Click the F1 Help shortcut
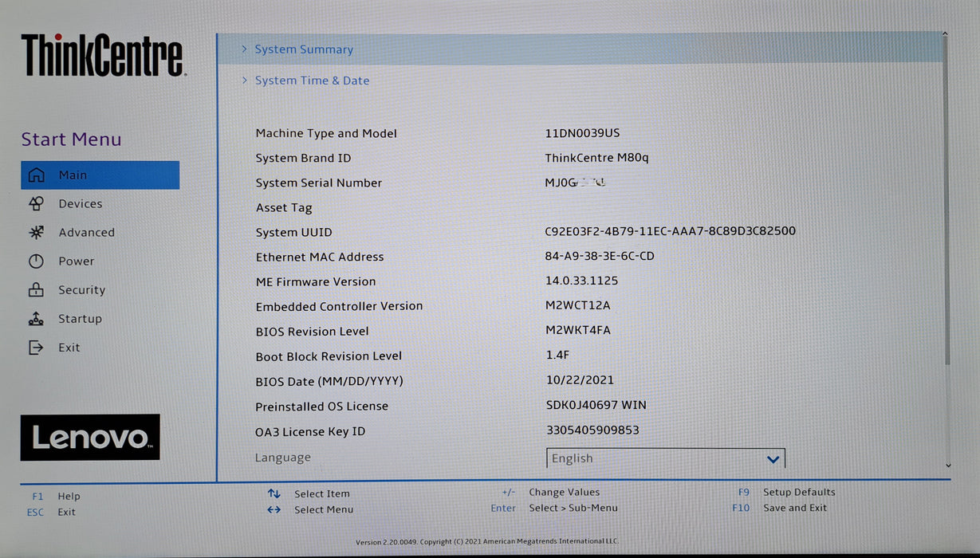Image resolution: width=980 pixels, height=558 pixels. point(56,496)
